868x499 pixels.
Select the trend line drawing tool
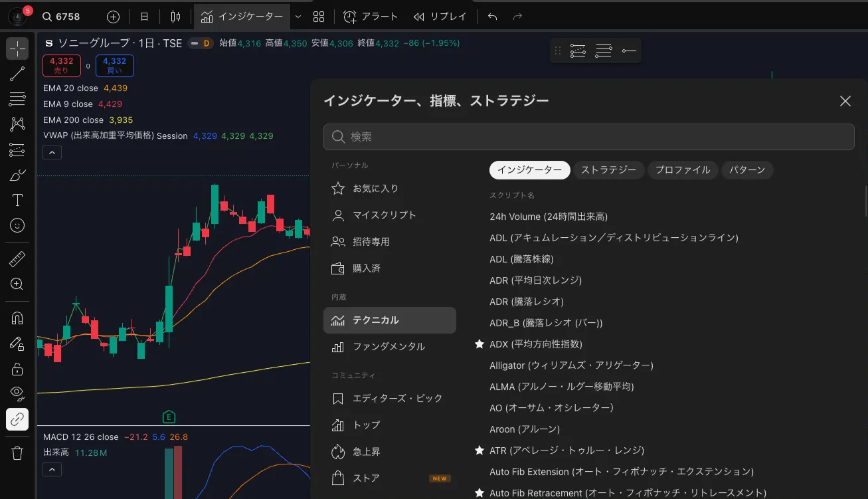coord(17,74)
